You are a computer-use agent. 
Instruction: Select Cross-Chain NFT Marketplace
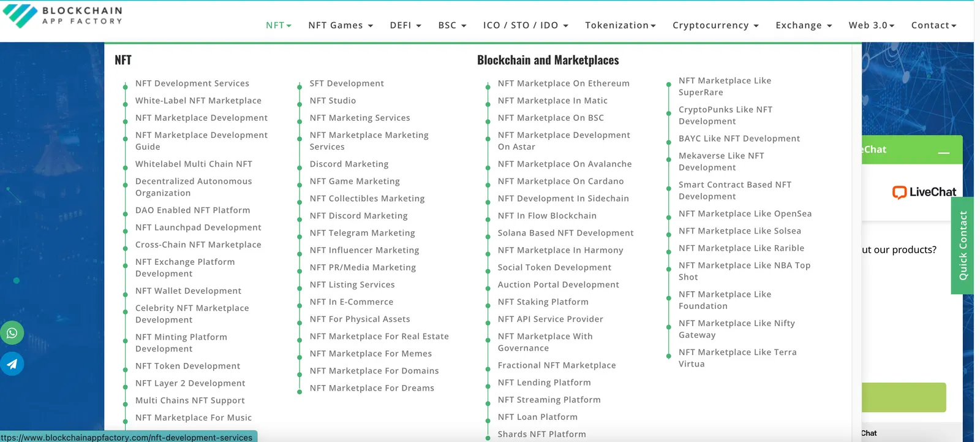click(x=198, y=245)
